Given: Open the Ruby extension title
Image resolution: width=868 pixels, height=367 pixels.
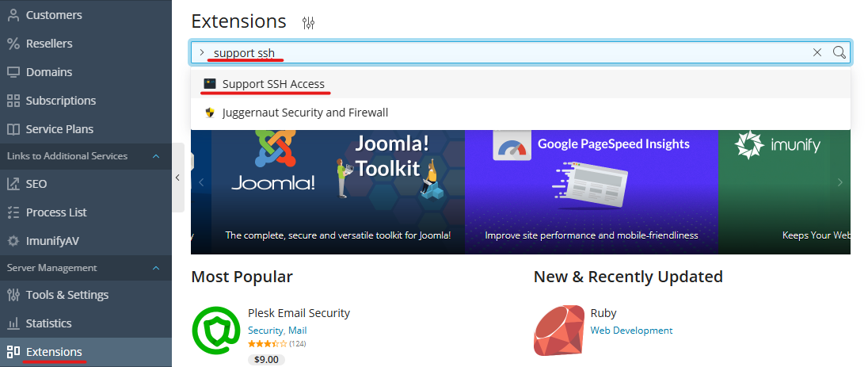Looking at the screenshot, I should click(603, 313).
